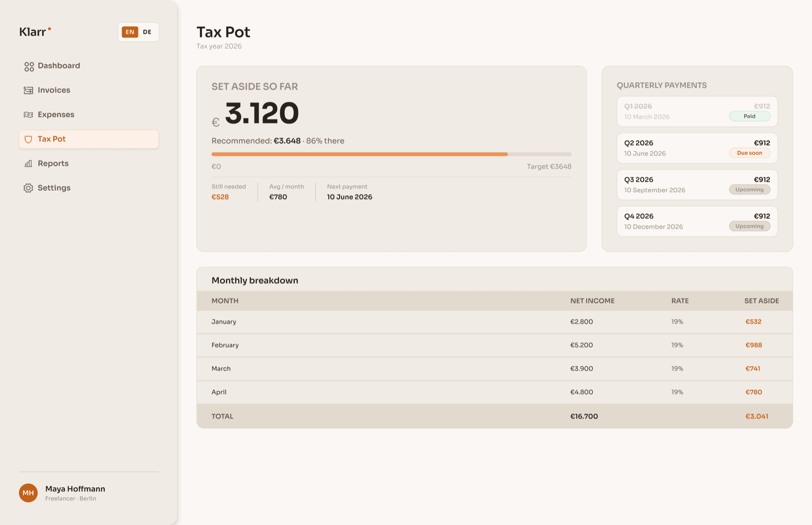Screen dimensions: 812x525
Task: Click March net income €3.900
Action: click(x=581, y=368)
